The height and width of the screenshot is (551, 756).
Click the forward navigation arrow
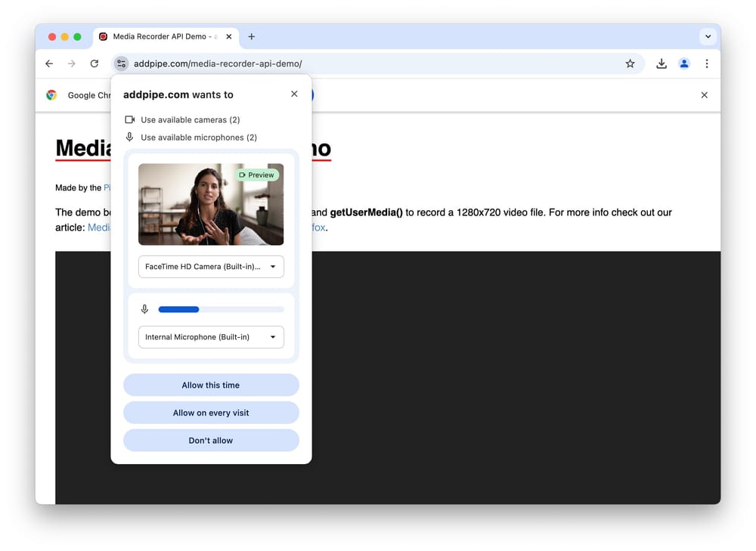point(71,63)
